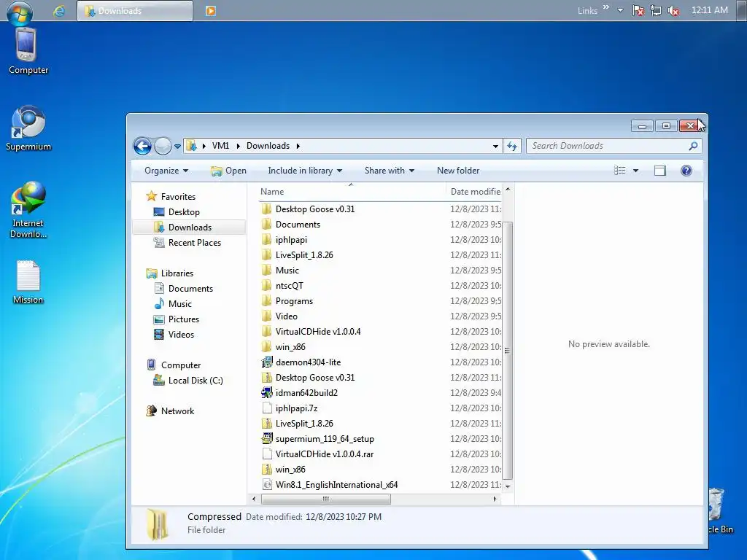The width and height of the screenshot is (747, 560).
Task: Open the Organize menu
Action: click(166, 171)
